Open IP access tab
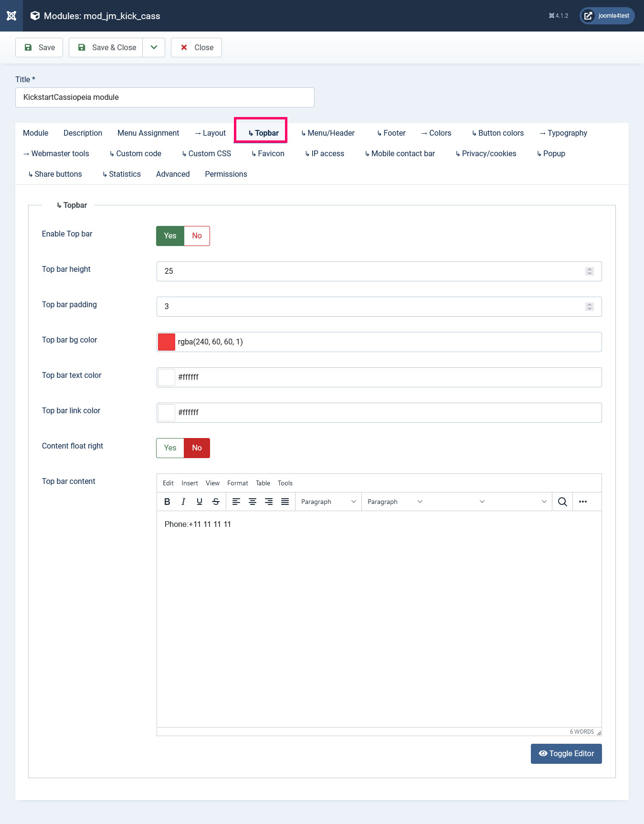Viewport: 644px width, 824px height. point(325,154)
